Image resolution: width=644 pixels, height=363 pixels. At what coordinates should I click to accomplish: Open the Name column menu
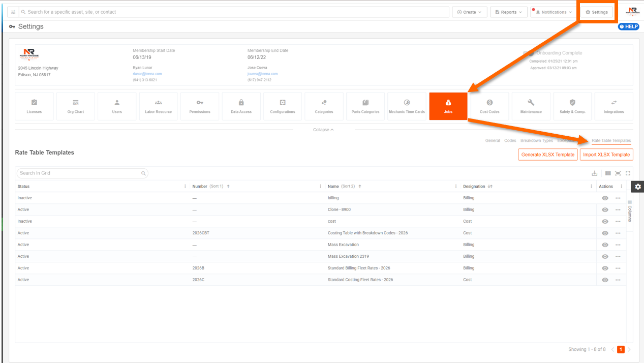pyautogui.click(x=456, y=187)
